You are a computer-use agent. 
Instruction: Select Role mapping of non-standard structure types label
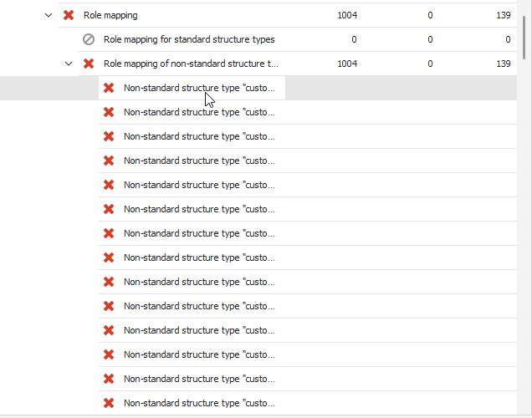point(191,64)
